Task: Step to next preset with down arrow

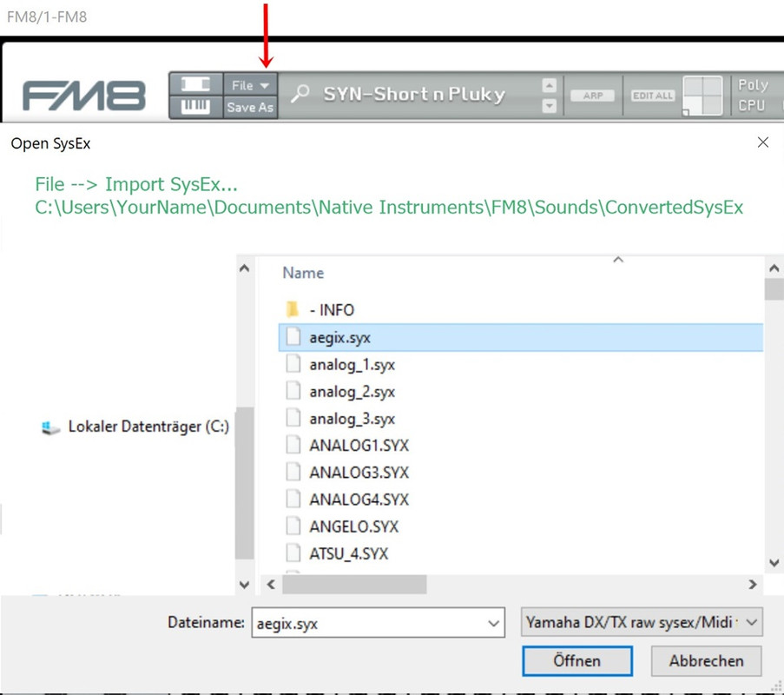Action: click(549, 106)
